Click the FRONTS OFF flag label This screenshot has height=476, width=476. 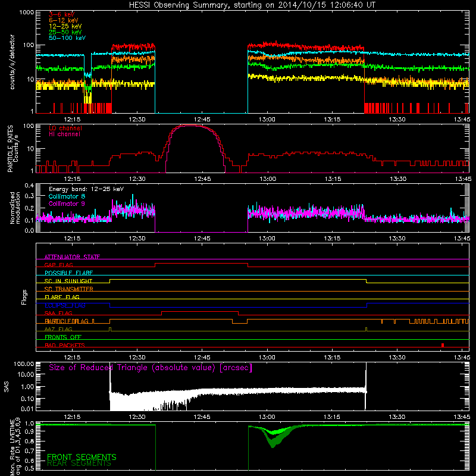pyautogui.click(x=63, y=337)
